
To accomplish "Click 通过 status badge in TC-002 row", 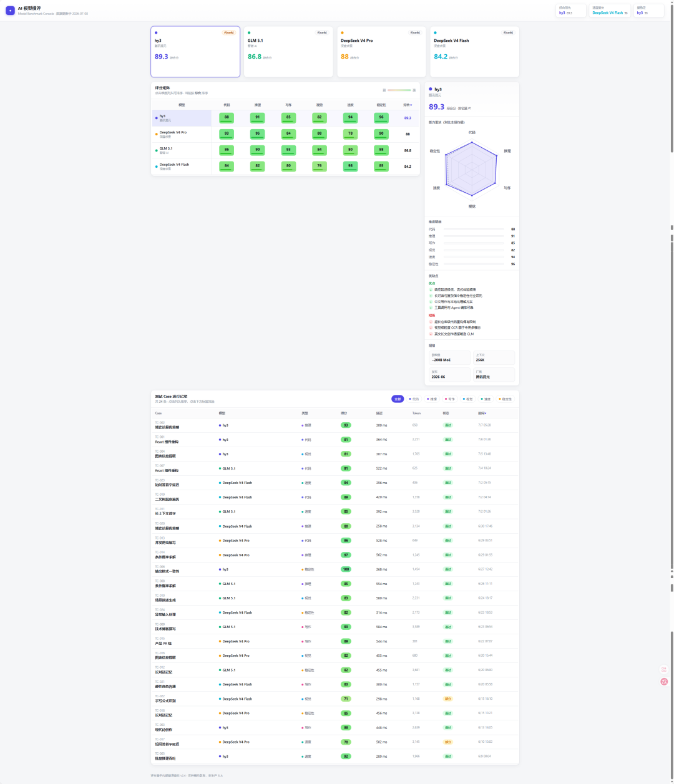I will point(447,425).
